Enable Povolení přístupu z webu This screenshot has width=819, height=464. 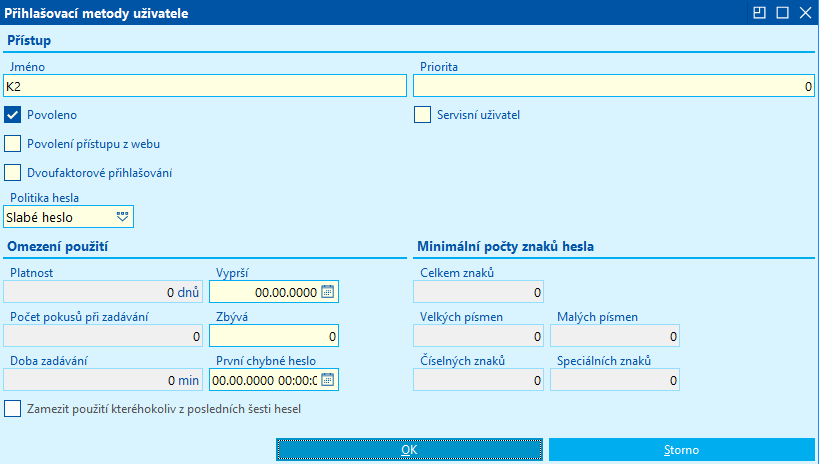(x=13, y=144)
